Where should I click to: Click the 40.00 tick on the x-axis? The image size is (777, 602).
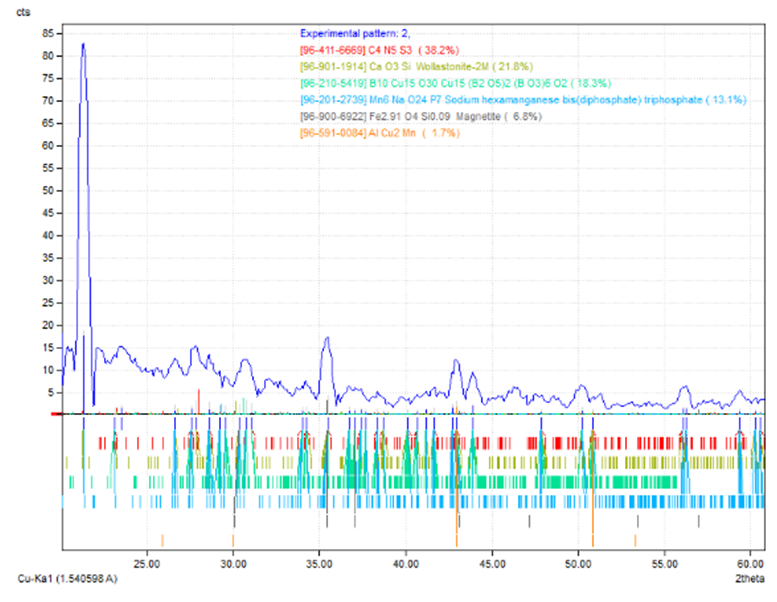tap(405, 564)
